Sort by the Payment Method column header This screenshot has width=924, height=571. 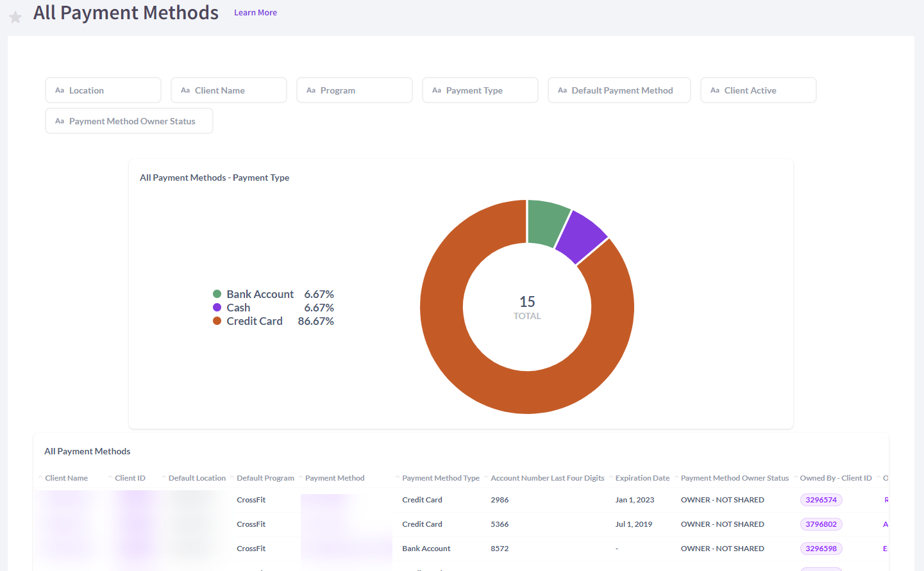coord(335,478)
